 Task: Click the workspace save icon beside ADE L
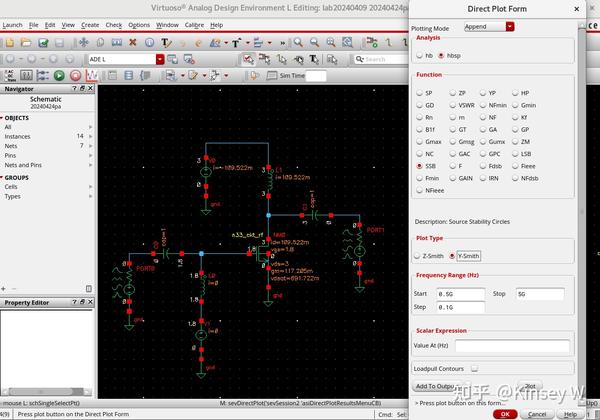[x=173, y=59]
